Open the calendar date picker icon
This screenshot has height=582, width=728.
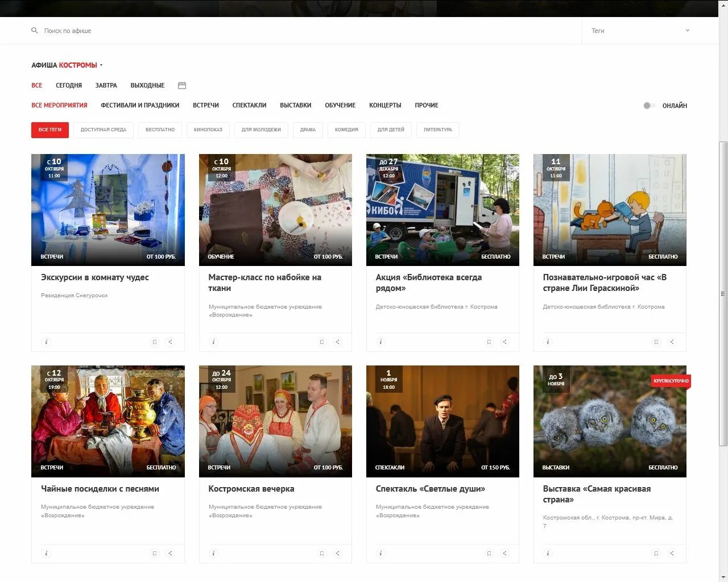182,85
